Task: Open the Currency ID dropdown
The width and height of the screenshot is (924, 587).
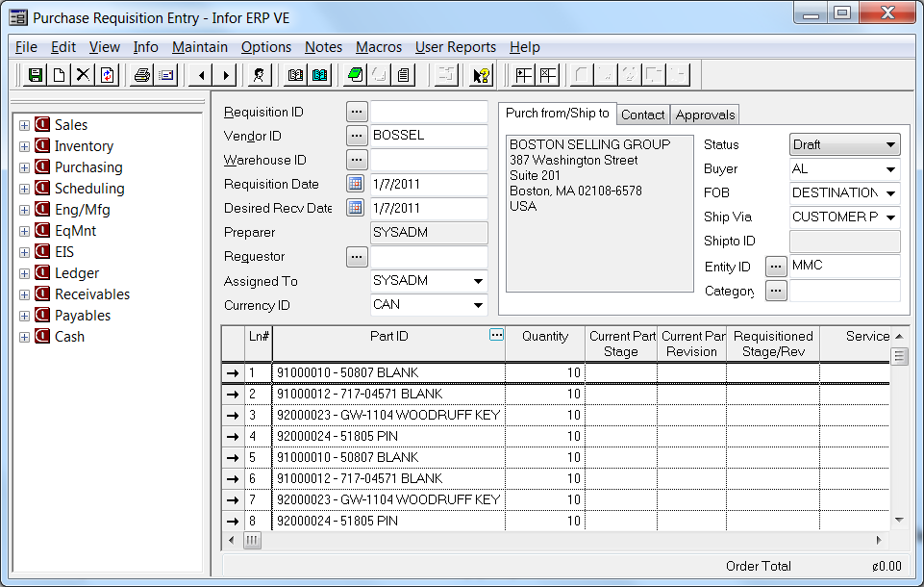Action: point(478,305)
